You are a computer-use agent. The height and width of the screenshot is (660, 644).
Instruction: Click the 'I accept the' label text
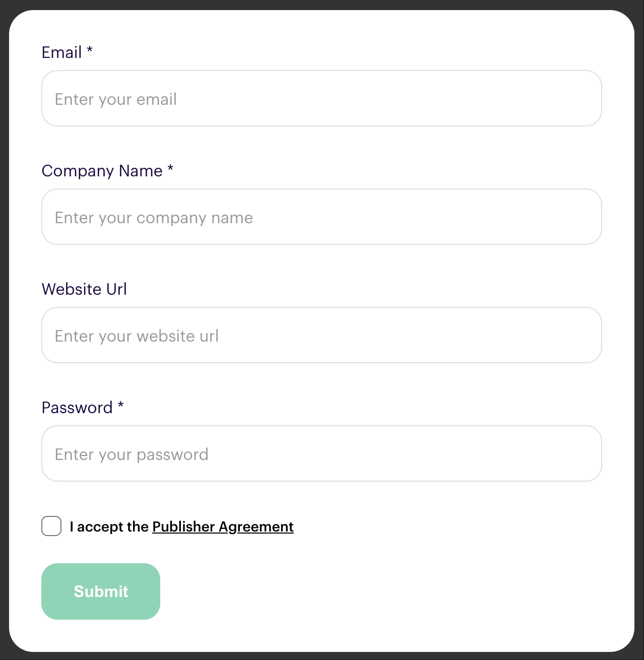[109, 526]
